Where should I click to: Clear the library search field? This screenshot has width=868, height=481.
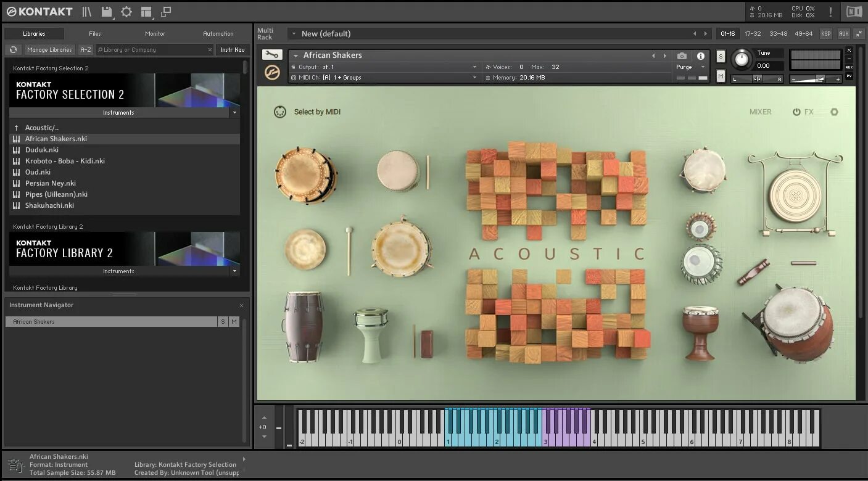[x=210, y=50]
